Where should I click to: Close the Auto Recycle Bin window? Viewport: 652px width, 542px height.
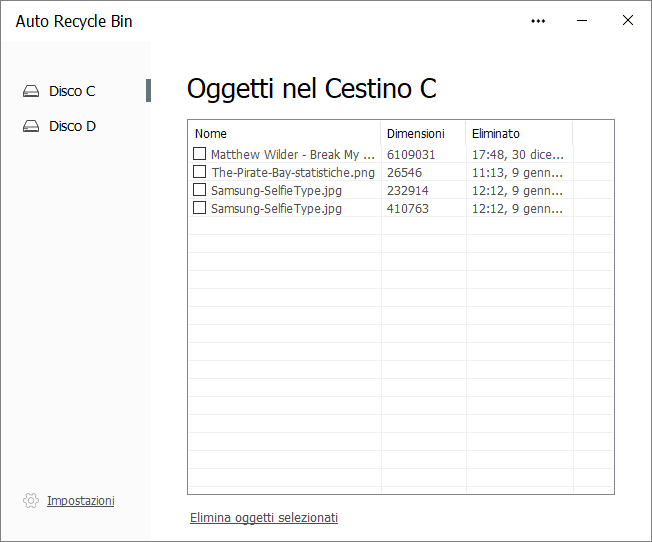[x=628, y=21]
